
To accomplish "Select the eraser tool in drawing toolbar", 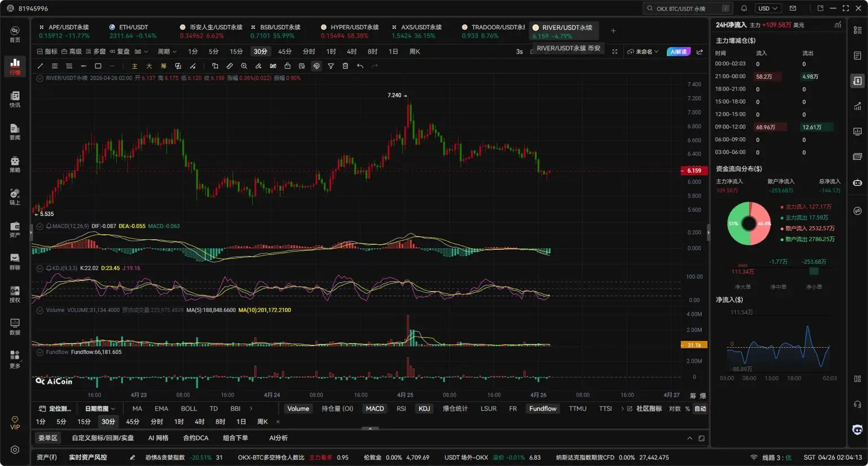I will (259, 66).
